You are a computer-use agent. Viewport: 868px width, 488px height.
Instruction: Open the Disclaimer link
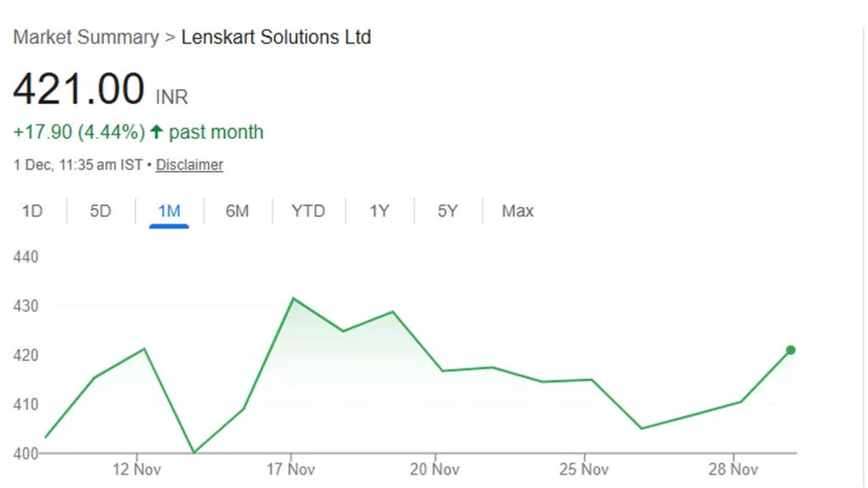(x=189, y=164)
